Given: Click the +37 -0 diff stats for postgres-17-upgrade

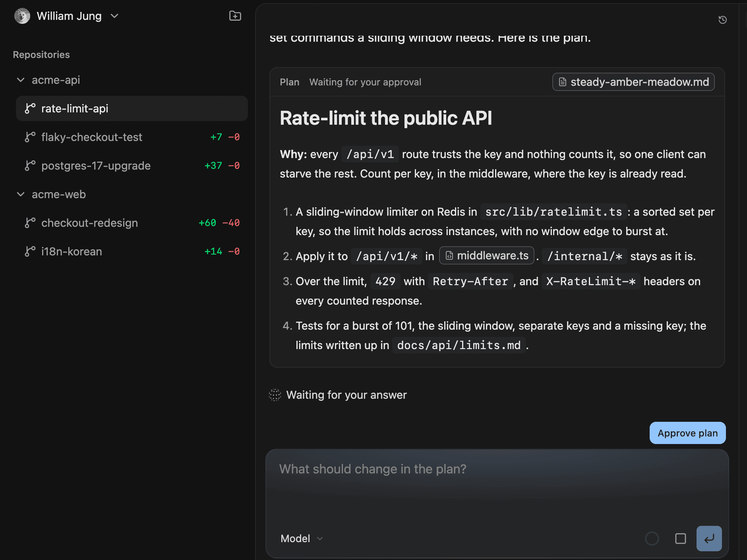Looking at the screenshot, I should coord(222,166).
